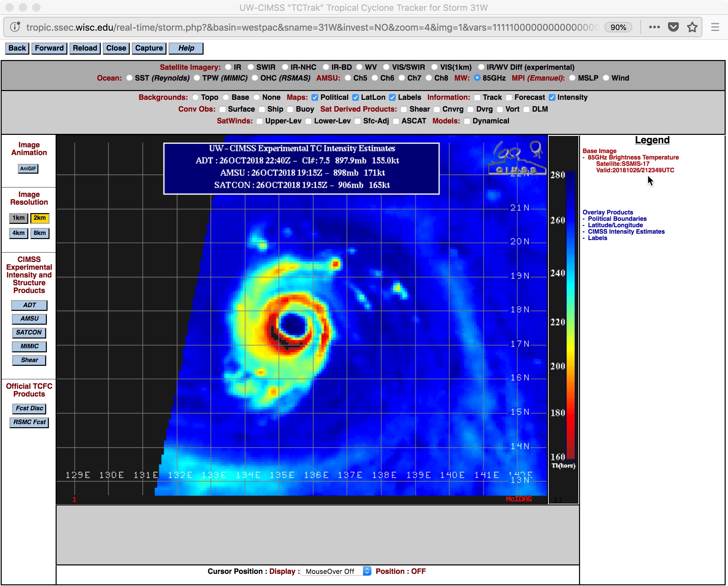The image size is (728, 586).
Task: Select AMSU Ch8 radio button
Action: (x=429, y=78)
